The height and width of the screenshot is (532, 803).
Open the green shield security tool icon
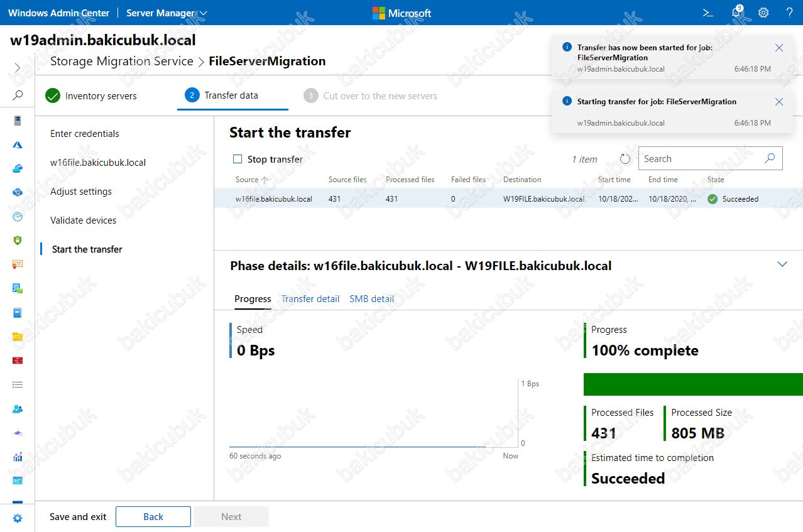tap(18, 240)
